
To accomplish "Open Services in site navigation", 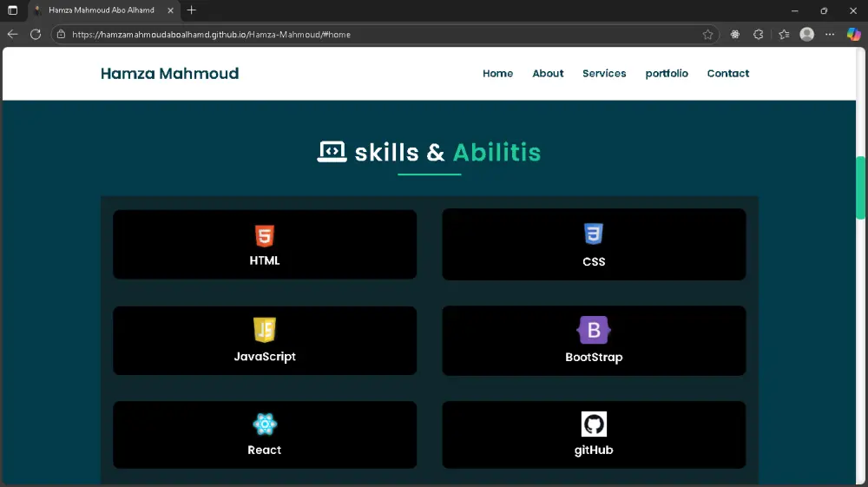I will click(604, 73).
